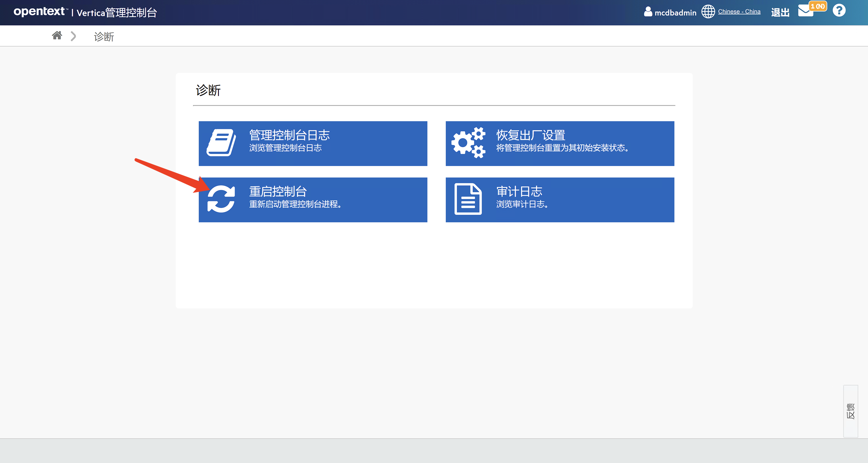The image size is (868, 463).
Task: Click the mcdbadmin user icon
Action: (648, 12)
